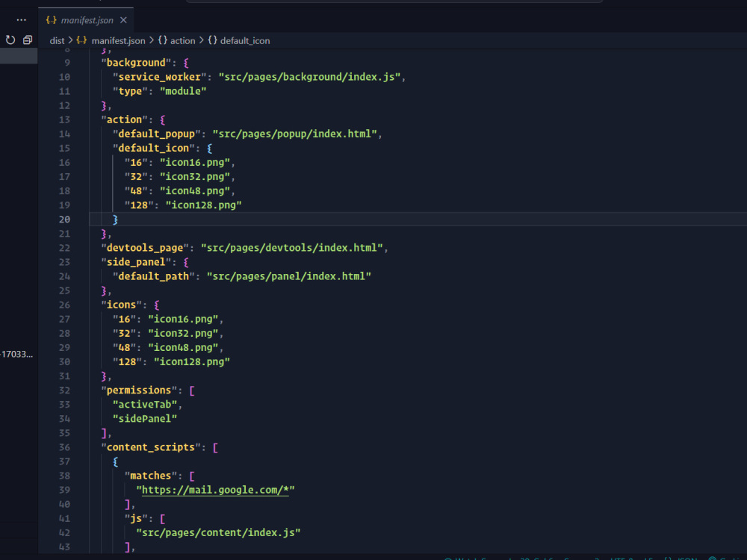Click "icon128.png" on line 19
Screen dimensions: 747x560
point(203,205)
